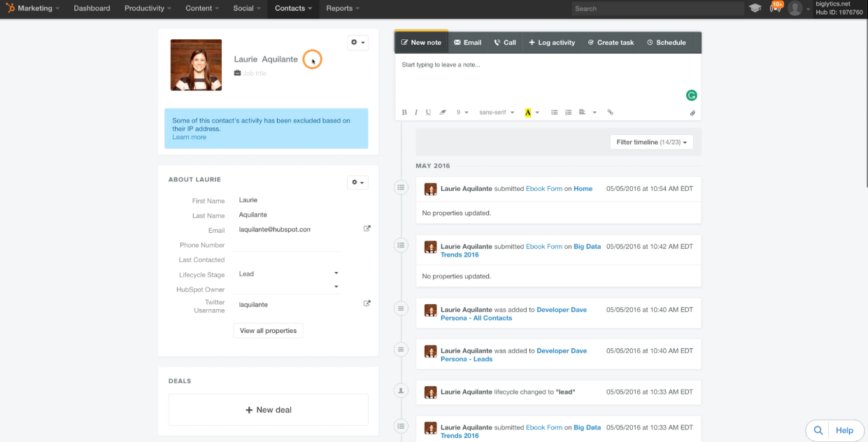Open external link icon next to Email

coord(367,229)
